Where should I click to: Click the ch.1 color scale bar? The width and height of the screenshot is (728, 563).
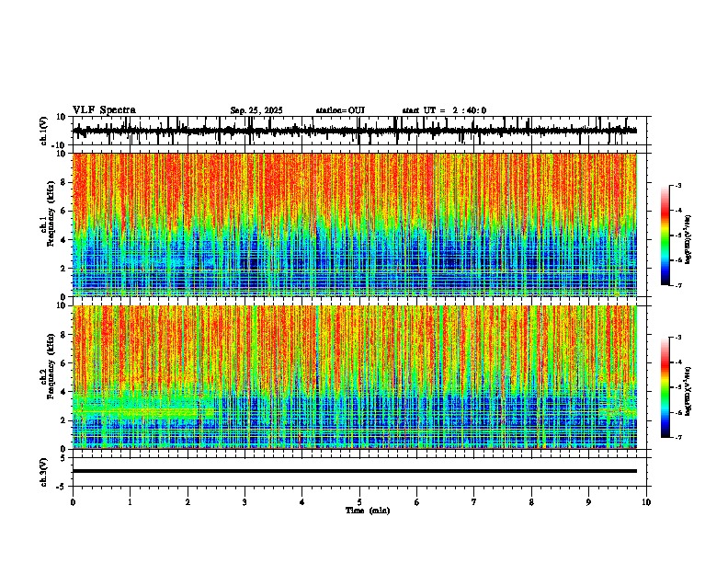point(665,236)
